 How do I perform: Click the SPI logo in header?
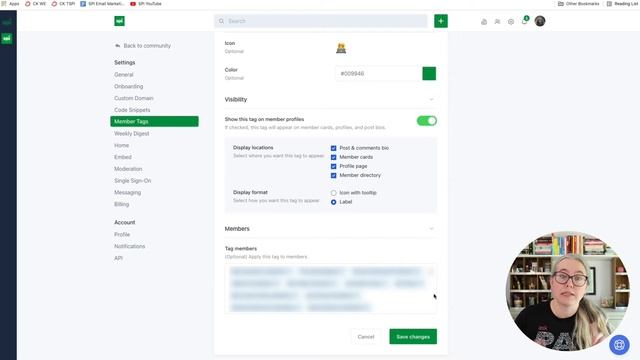pos(120,21)
